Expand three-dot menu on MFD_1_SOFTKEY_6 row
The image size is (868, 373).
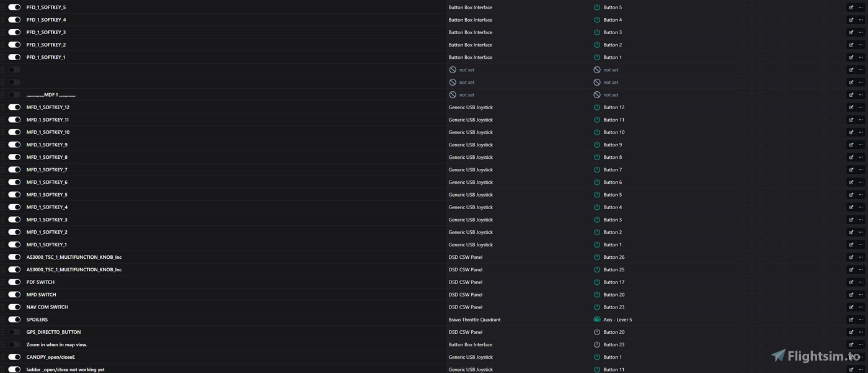(861, 182)
